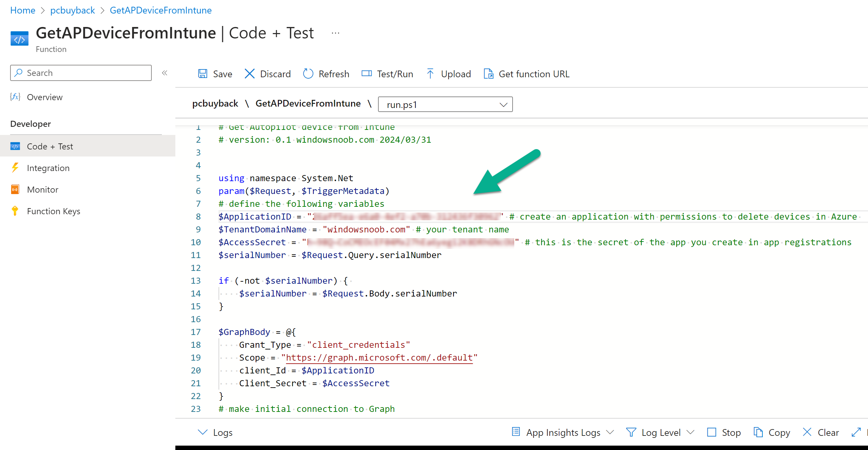Click the Integration lightning bolt icon
This screenshot has width=868, height=450.
tap(15, 168)
